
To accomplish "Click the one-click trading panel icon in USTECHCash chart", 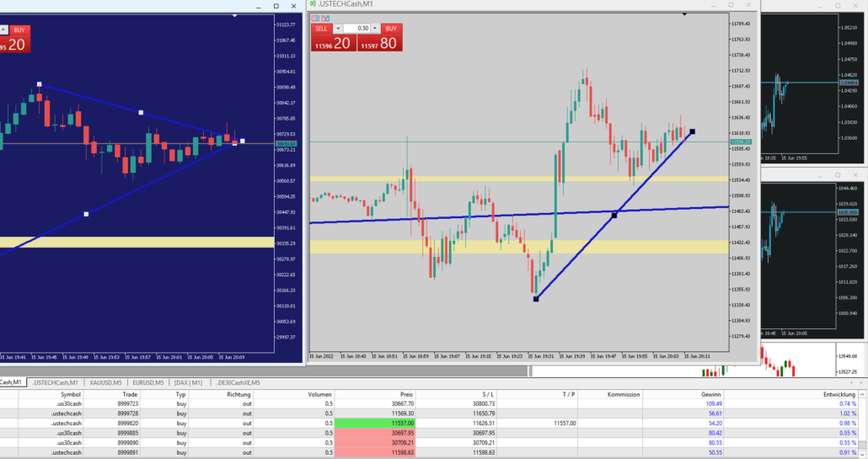I will (x=314, y=17).
